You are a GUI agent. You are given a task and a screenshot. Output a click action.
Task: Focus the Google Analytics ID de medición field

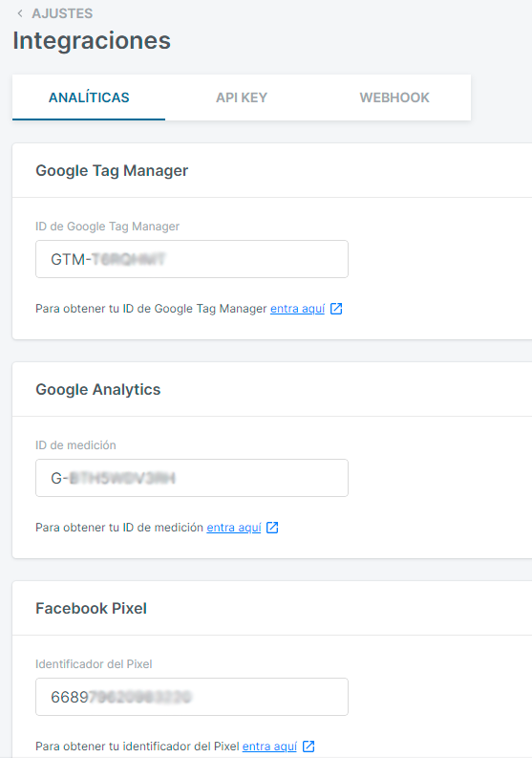192,478
